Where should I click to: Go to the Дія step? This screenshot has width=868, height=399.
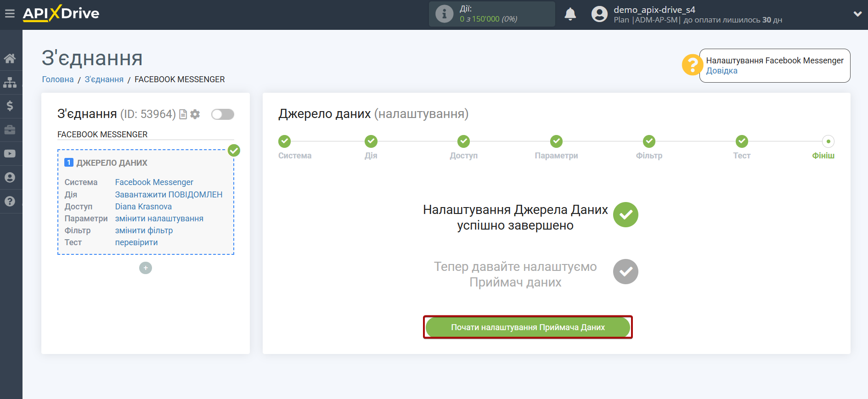pos(371,141)
